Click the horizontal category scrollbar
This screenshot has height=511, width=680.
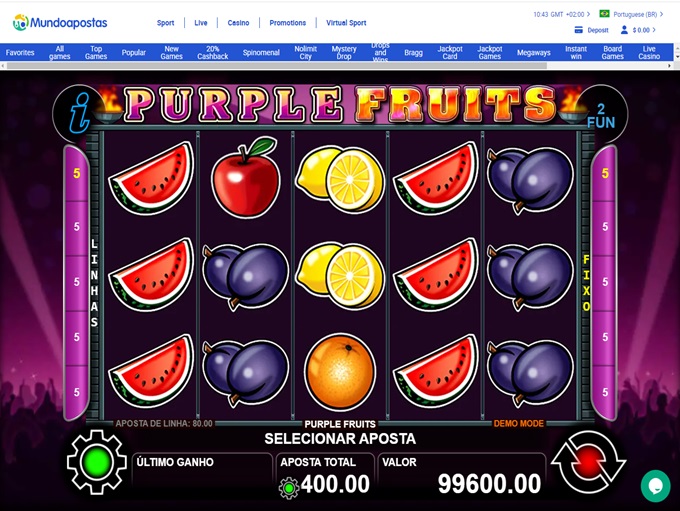point(277,66)
